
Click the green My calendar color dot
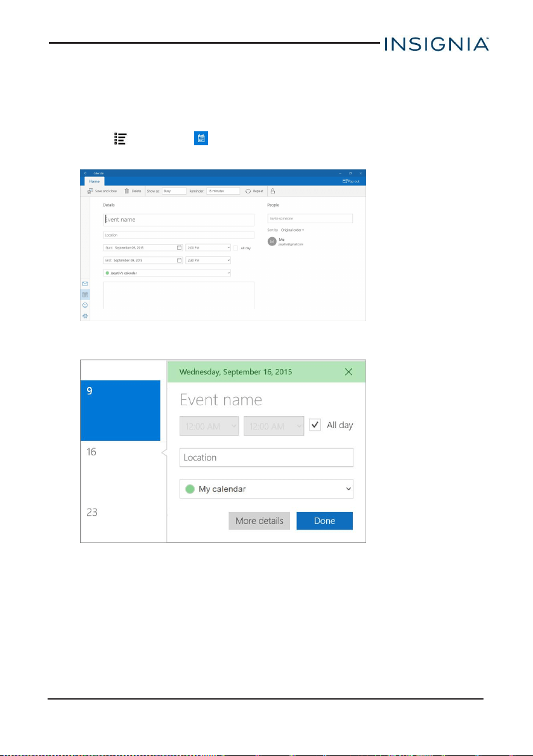coord(190,489)
